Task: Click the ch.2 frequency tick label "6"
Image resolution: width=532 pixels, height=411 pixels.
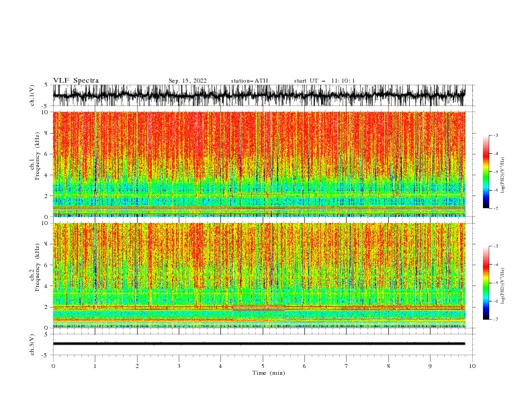Action: (47, 265)
